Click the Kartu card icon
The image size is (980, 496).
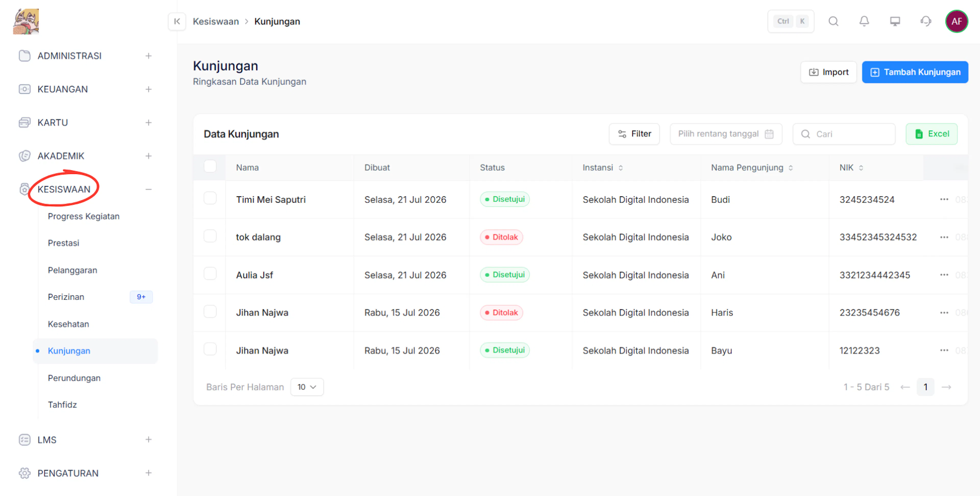click(x=24, y=122)
